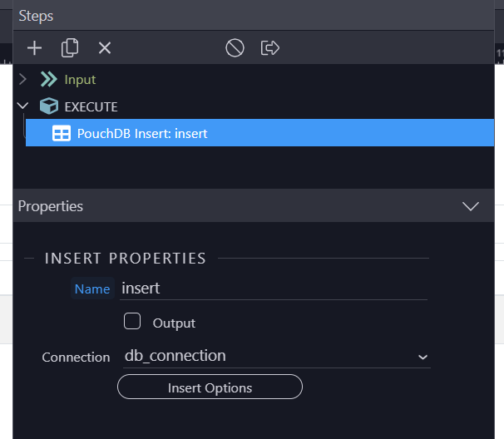Collapse the EXECUTE tree node
The image size is (504, 439).
click(x=22, y=106)
